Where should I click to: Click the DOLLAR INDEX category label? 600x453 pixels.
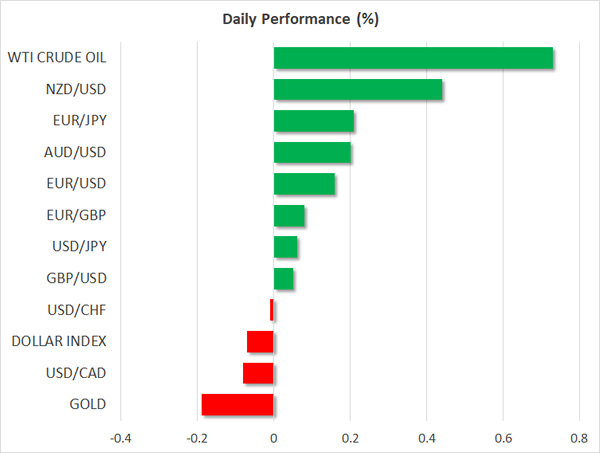pos(59,342)
